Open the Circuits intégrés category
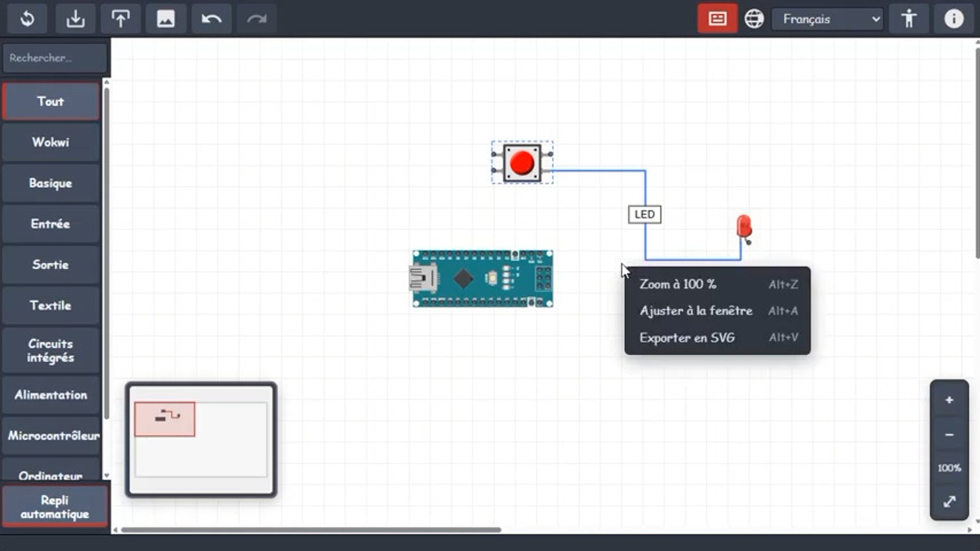This screenshot has width=980, height=551. [x=51, y=350]
